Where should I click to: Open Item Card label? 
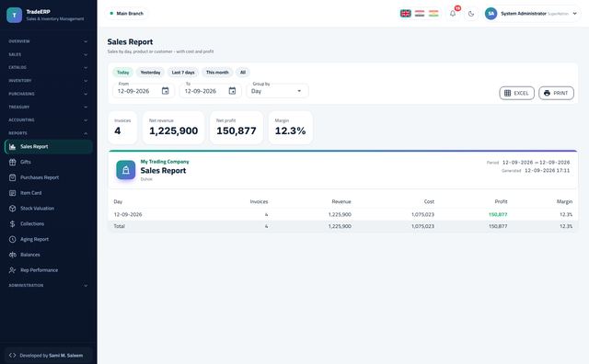[30, 193]
